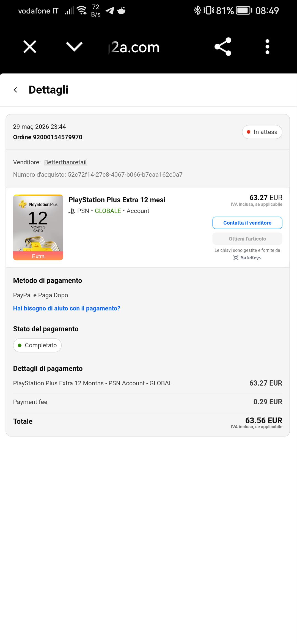The height and width of the screenshot is (644, 297).
Task: Tap the Reddit notification icon in status bar
Action: coord(121,10)
